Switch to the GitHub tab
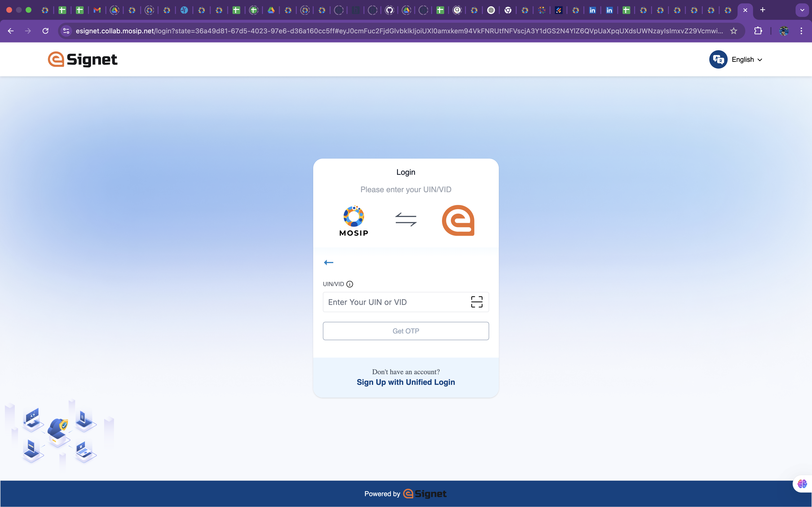Viewport: 812px width, 507px height. click(389, 10)
